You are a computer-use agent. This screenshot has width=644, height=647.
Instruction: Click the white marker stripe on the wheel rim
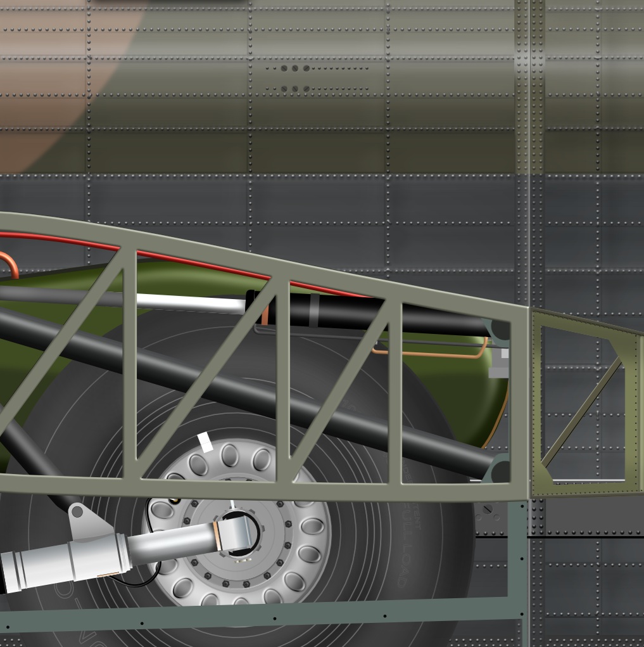[205, 442]
